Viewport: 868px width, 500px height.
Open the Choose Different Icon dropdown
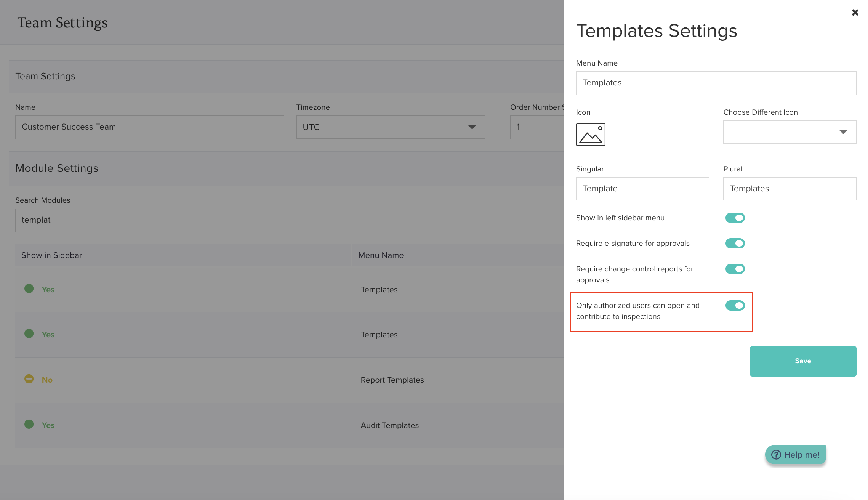point(789,132)
